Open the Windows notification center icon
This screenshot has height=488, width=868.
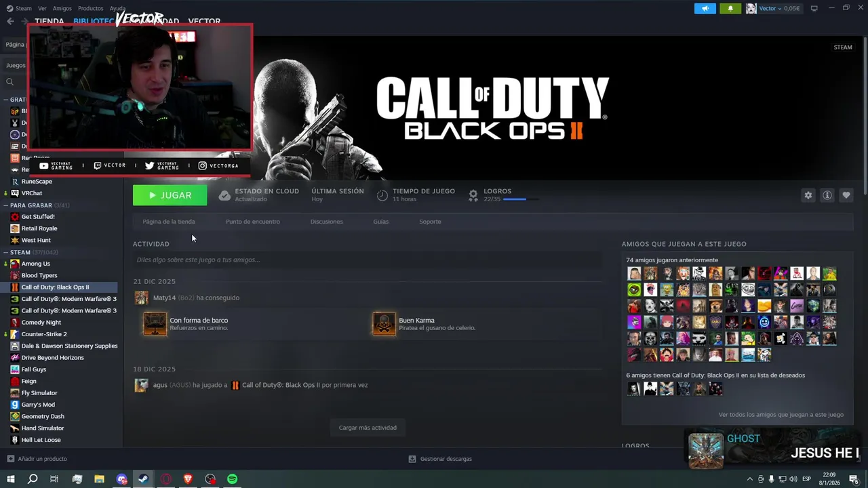click(854, 479)
